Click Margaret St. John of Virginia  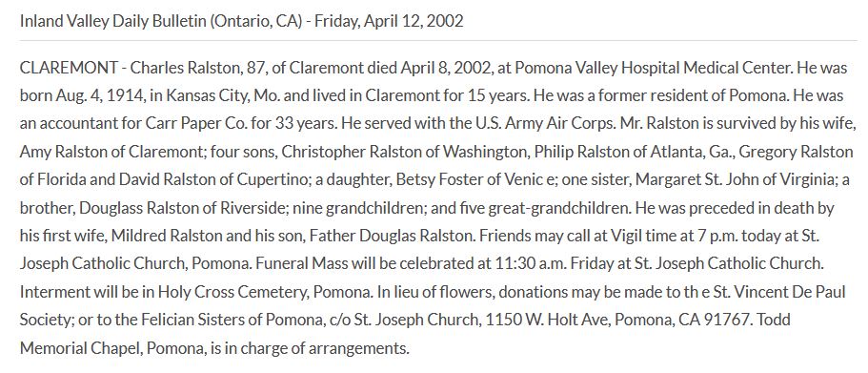click(737, 180)
